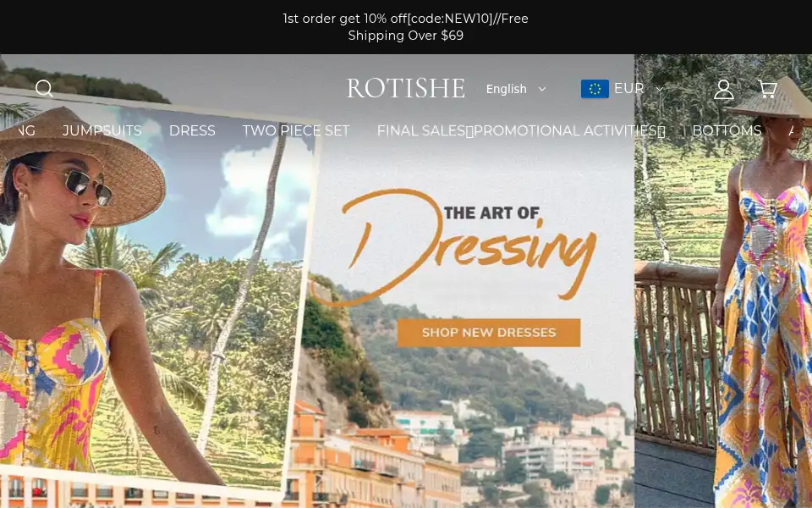Image resolution: width=812 pixels, height=508 pixels.
Task: Expand the English language dropdown
Action: click(x=516, y=89)
